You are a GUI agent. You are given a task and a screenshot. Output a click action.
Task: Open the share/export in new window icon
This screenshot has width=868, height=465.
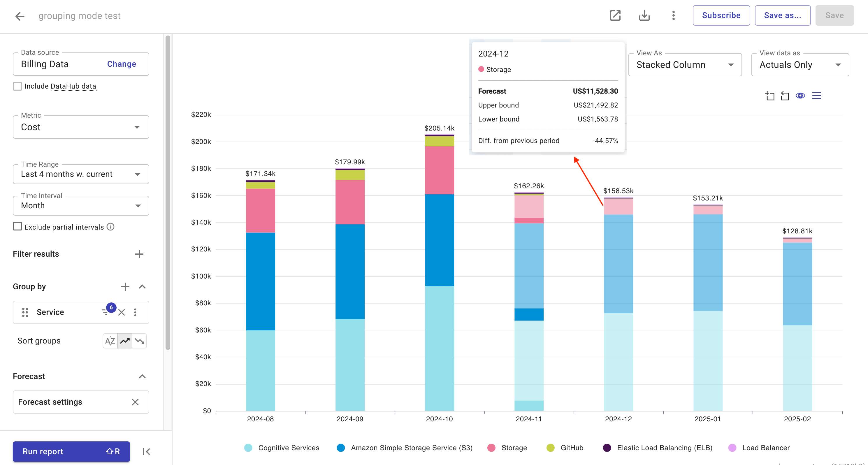pyautogui.click(x=615, y=15)
